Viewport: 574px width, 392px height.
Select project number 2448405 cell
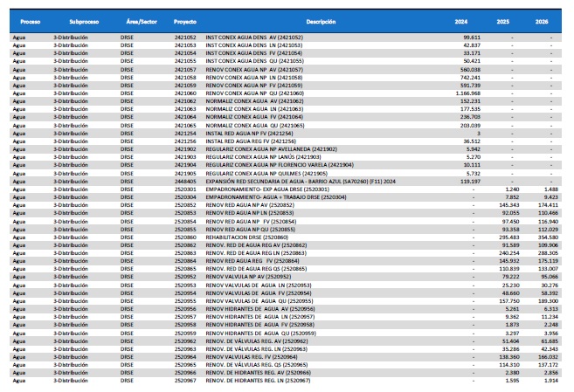(185, 181)
